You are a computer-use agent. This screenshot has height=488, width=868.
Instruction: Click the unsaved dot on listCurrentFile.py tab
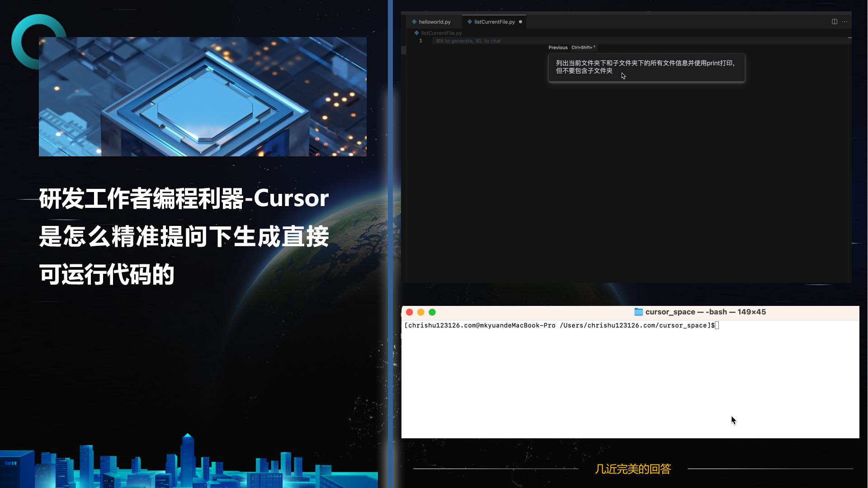point(520,22)
